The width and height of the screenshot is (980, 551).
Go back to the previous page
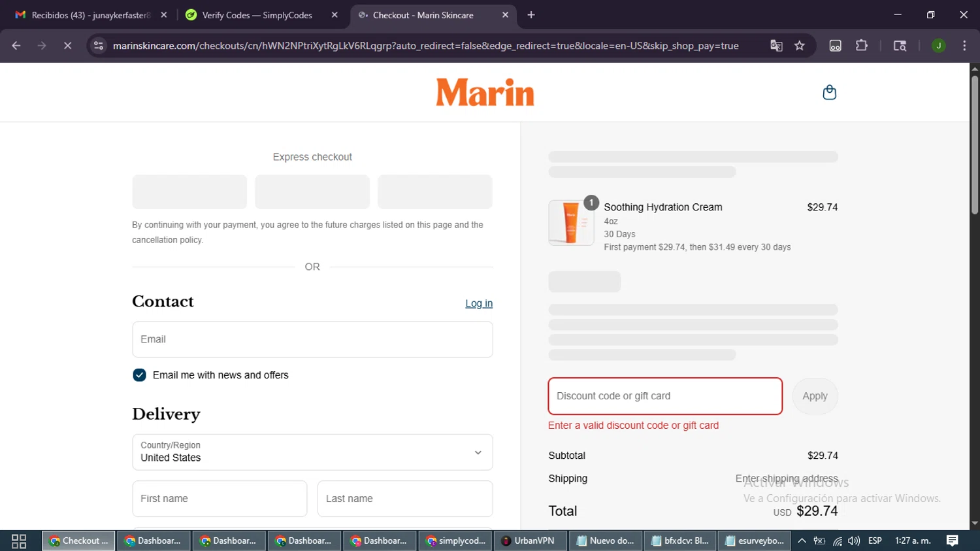pyautogui.click(x=16, y=46)
